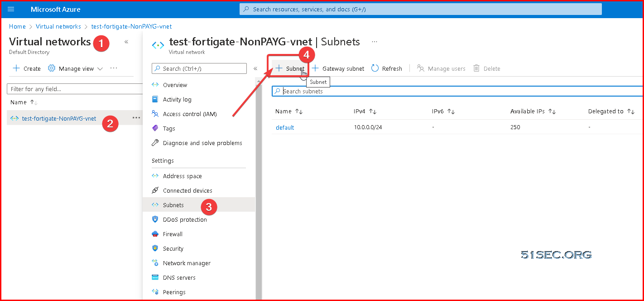Click the Delete trash can icon

click(x=476, y=68)
